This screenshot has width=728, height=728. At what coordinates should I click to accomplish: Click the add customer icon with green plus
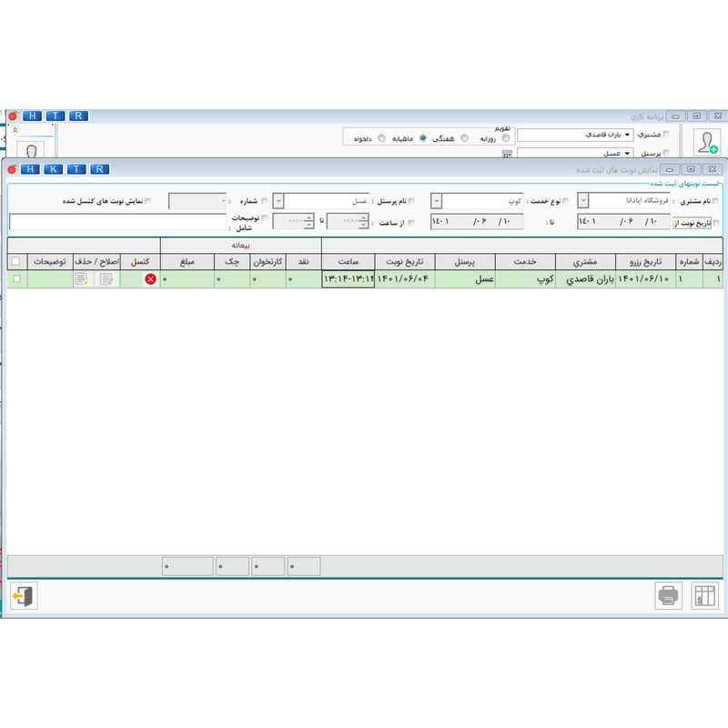click(x=707, y=142)
